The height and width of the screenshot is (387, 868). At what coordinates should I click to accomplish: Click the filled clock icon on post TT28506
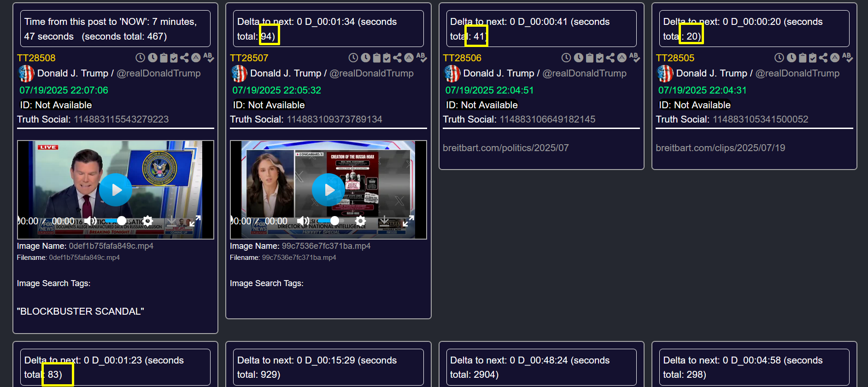[579, 58]
